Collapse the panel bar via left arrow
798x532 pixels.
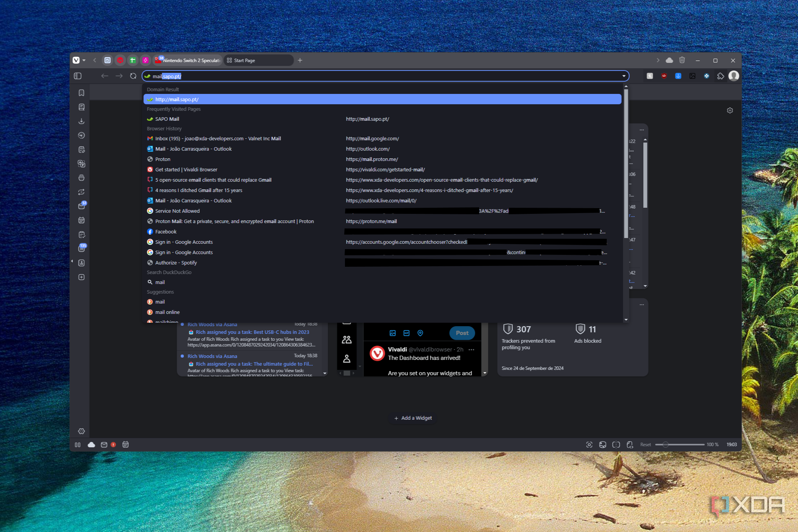coord(72,261)
